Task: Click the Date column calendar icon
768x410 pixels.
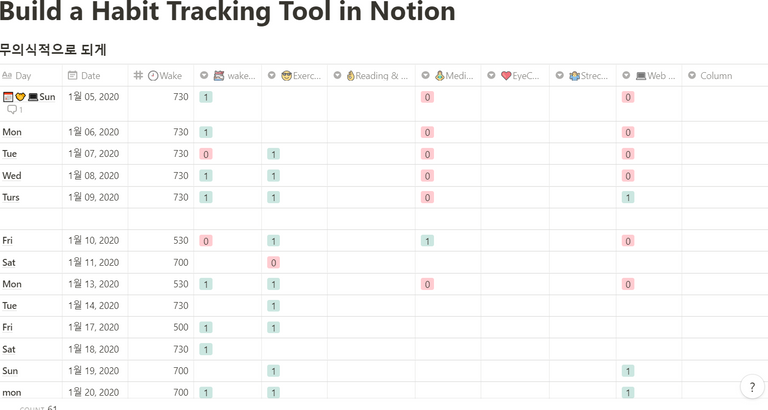Action: [72, 75]
